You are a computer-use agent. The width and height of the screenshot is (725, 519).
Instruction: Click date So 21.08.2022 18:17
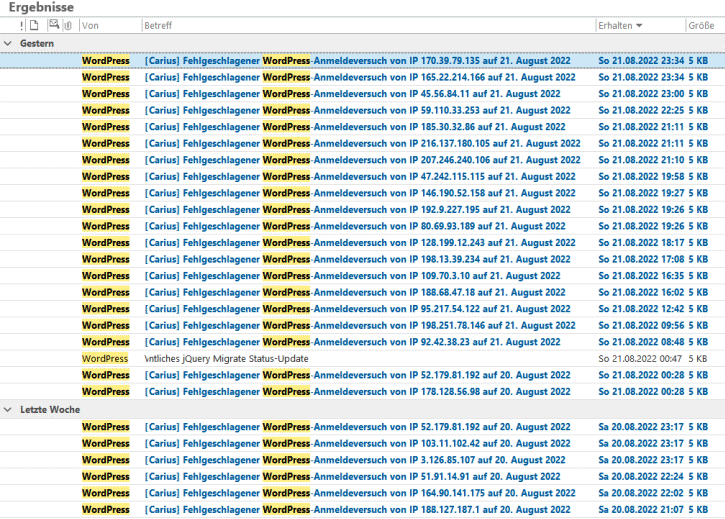(x=641, y=243)
